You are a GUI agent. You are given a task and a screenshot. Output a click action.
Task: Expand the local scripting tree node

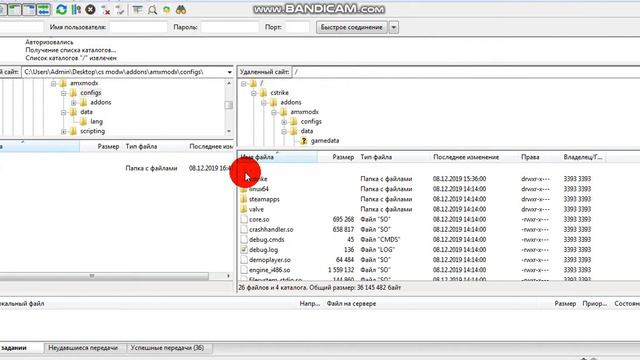point(64,131)
